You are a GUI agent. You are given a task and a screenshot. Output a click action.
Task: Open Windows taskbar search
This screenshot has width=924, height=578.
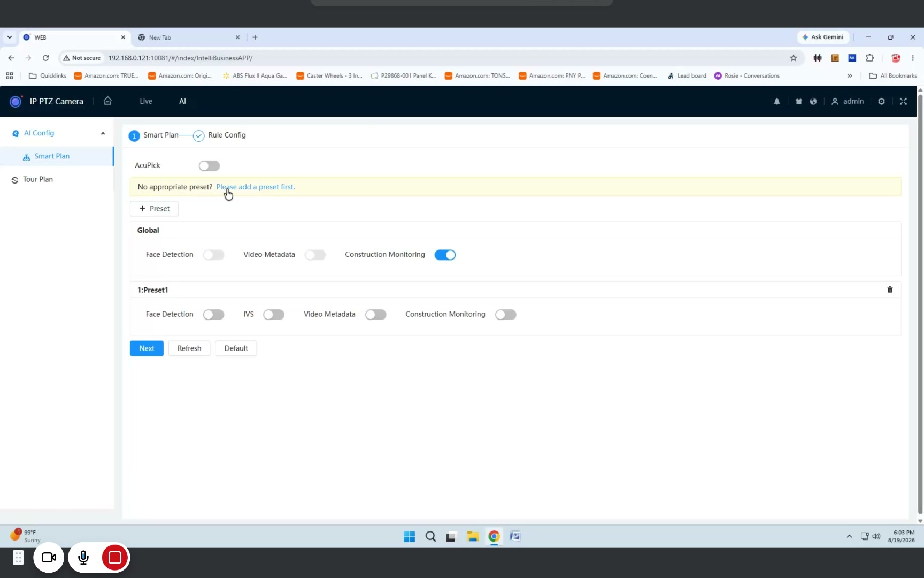coord(430,536)
